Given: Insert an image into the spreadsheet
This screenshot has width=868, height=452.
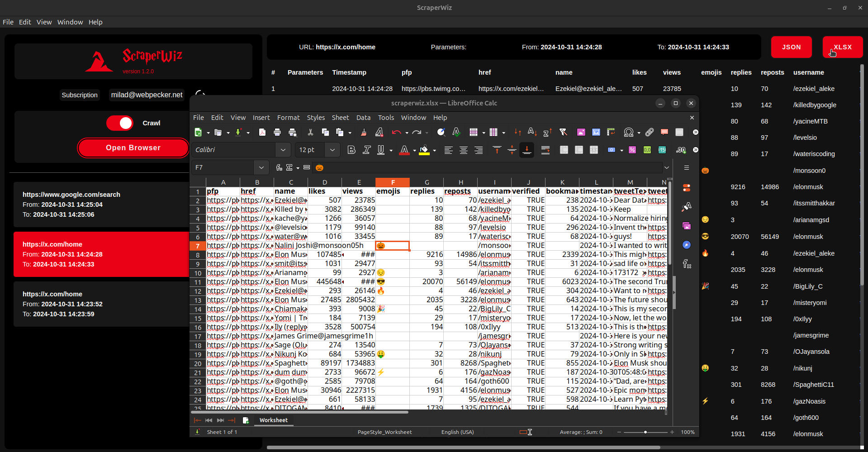Looking at the screenshot, I should tap(581, 132).
